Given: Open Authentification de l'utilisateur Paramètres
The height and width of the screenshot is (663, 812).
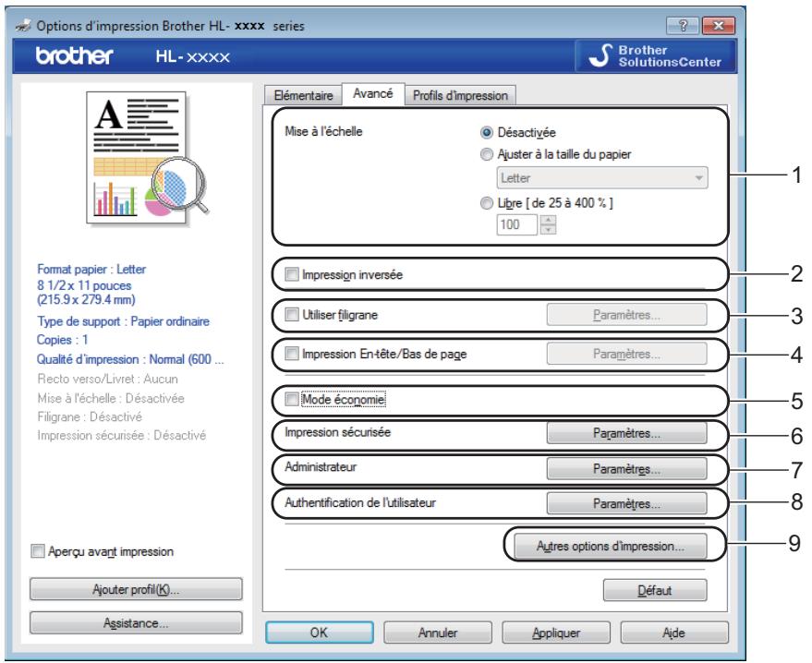Looking at the screenshot, I should [x=626, y=503].
